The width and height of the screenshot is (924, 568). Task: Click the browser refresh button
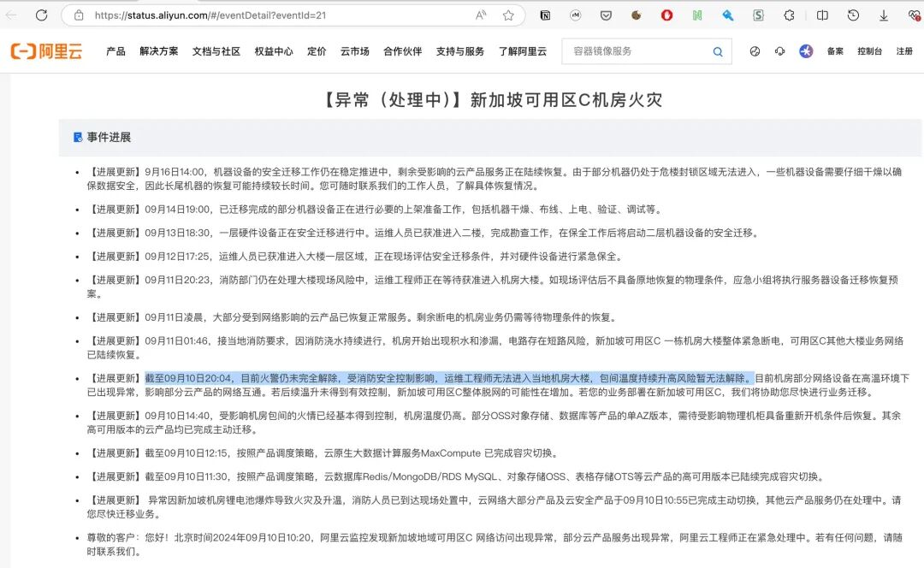(x=41, y=15)
